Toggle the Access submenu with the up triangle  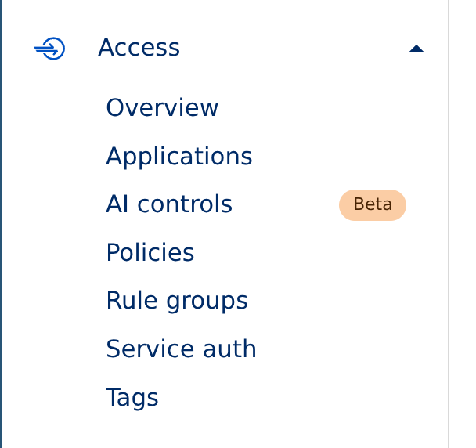[x=416, y=49]
